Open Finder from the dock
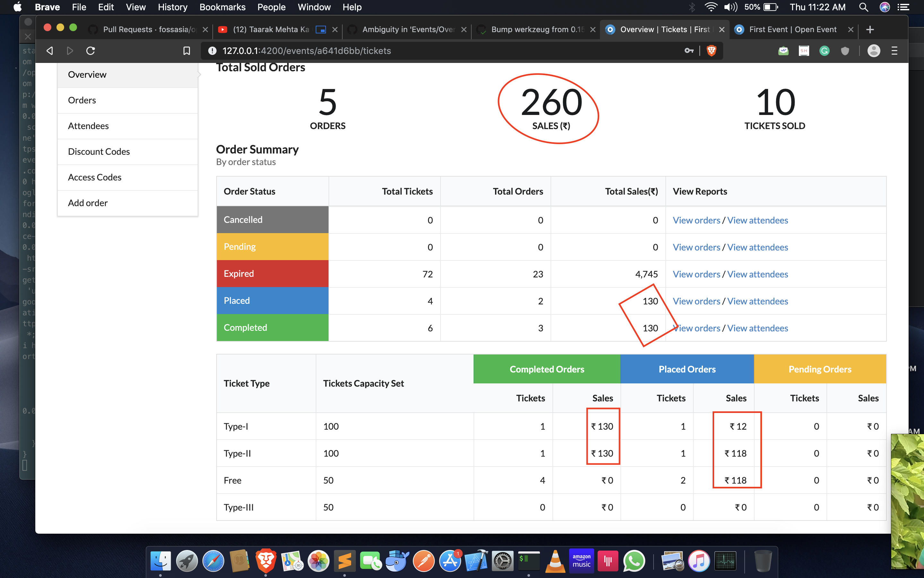This screenshot has height=578, width=924. coord(160,561)
